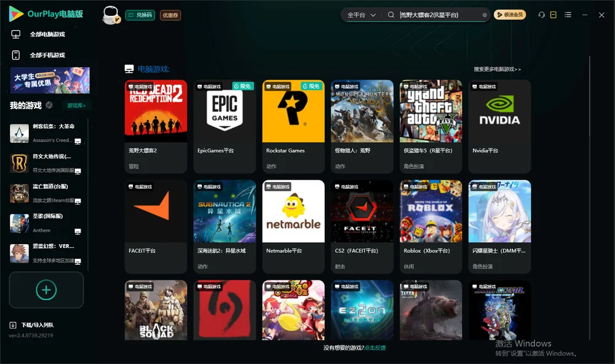Image resolution: width=615 pixels, height=364 pixels.
Task: Open the Rockstar Games card
Action: (293, 126)
